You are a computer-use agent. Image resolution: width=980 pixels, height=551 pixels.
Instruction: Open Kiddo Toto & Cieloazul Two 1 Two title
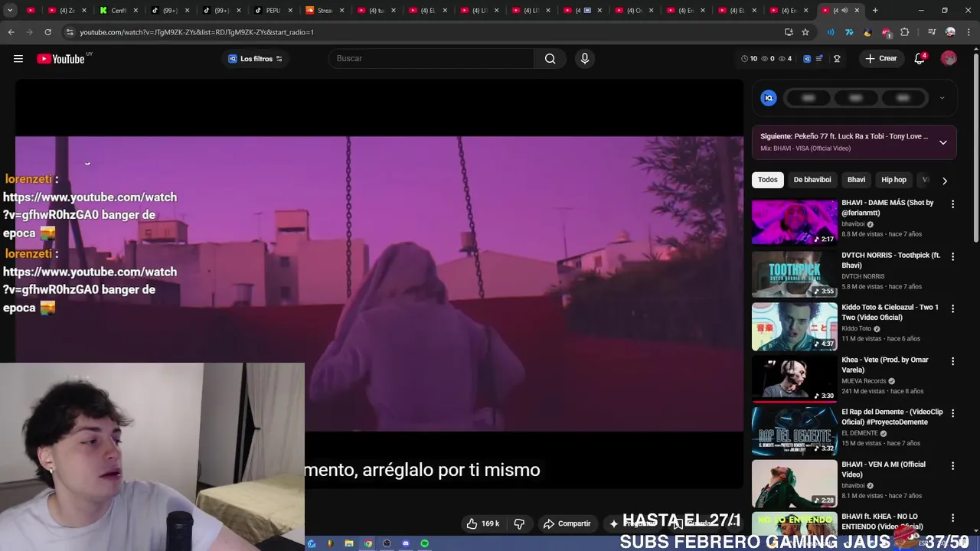click(890, 312)
